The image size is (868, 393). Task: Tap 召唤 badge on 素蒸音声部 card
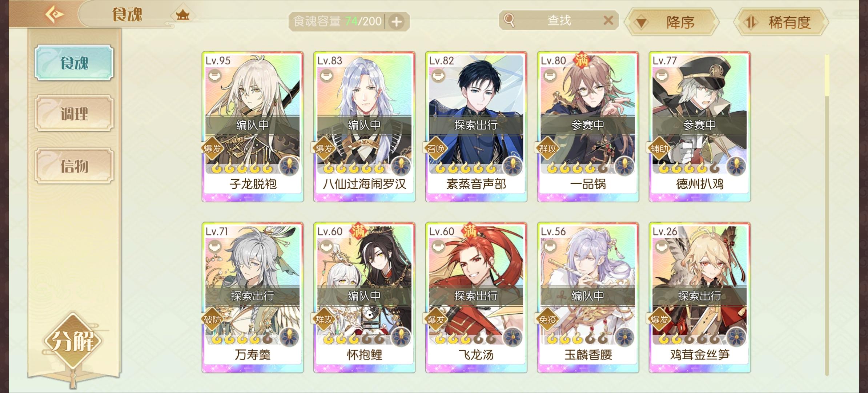[x=436, y=148]
